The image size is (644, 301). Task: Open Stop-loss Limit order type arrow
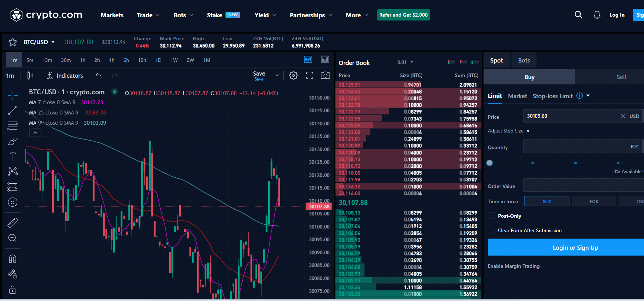pyautogui.click(x=588, y=96)
